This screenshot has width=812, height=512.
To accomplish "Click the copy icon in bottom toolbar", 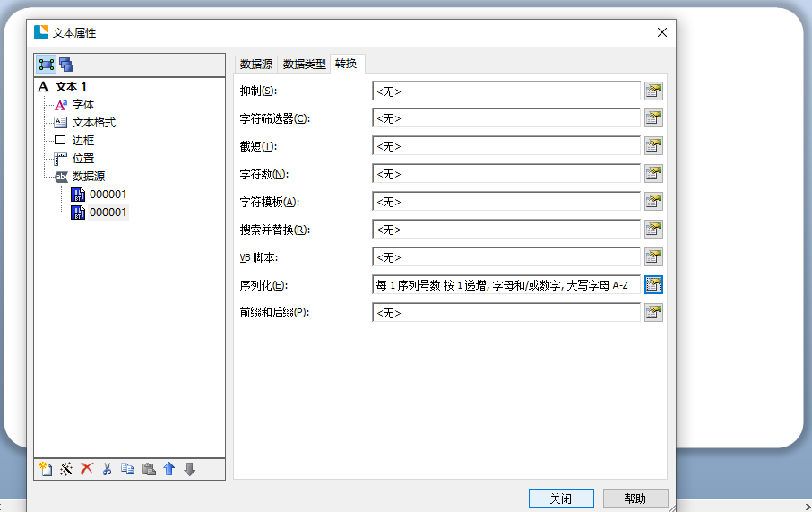I will 128,469.
